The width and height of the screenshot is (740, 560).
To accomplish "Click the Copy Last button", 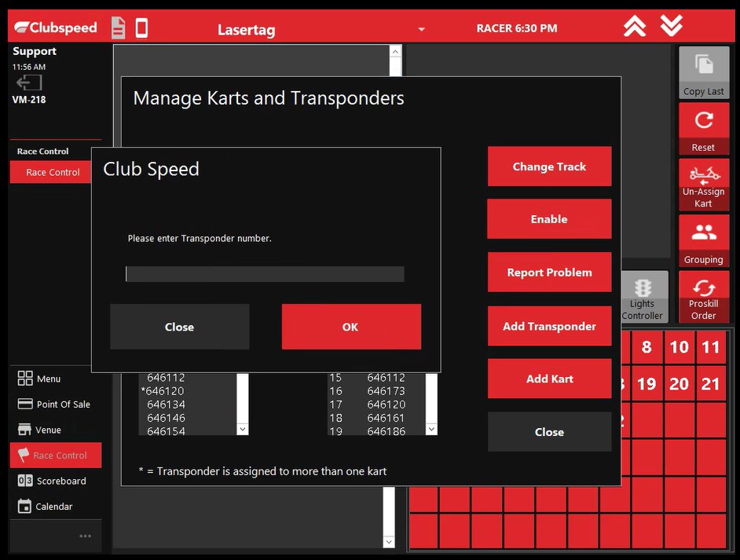I will point(704,73).
